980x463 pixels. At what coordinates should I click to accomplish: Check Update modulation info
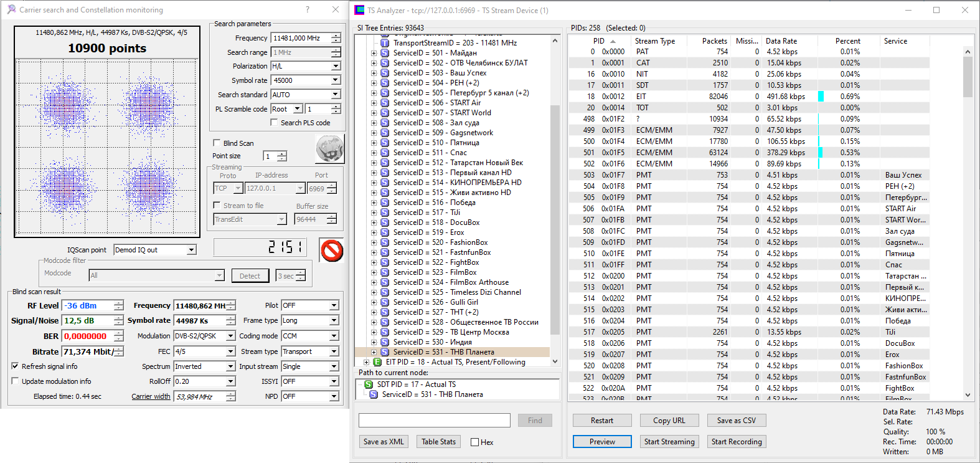[x=15, y=381]
